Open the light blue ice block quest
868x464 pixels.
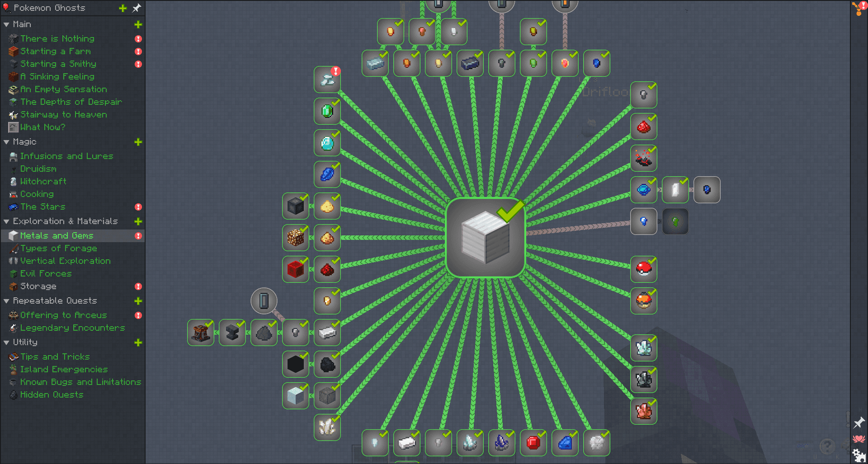pyautogui.click(x=296, y=396)
